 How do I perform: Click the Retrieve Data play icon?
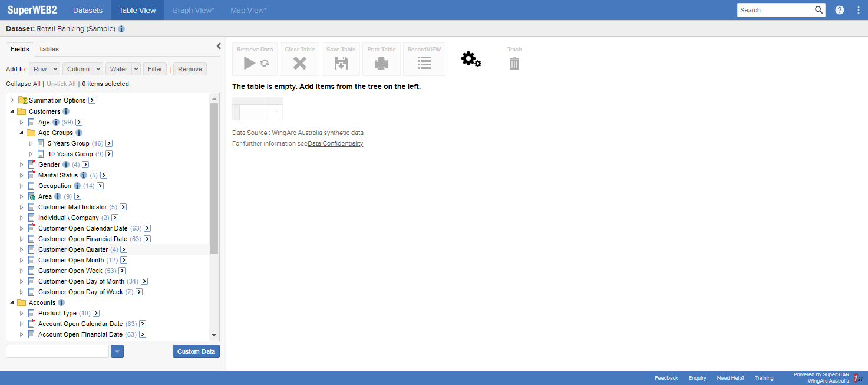click(x=250, y=63)
